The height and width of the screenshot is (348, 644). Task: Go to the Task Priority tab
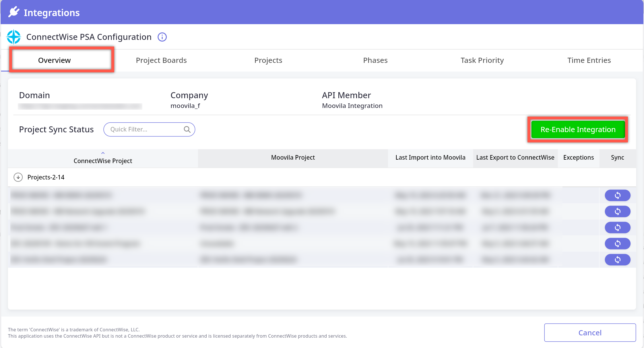482,60
